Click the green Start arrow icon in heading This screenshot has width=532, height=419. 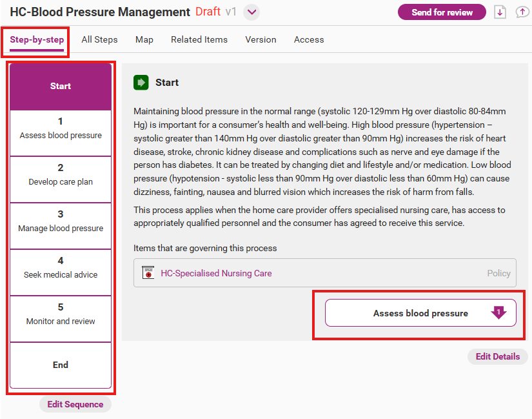pos(141,83)
